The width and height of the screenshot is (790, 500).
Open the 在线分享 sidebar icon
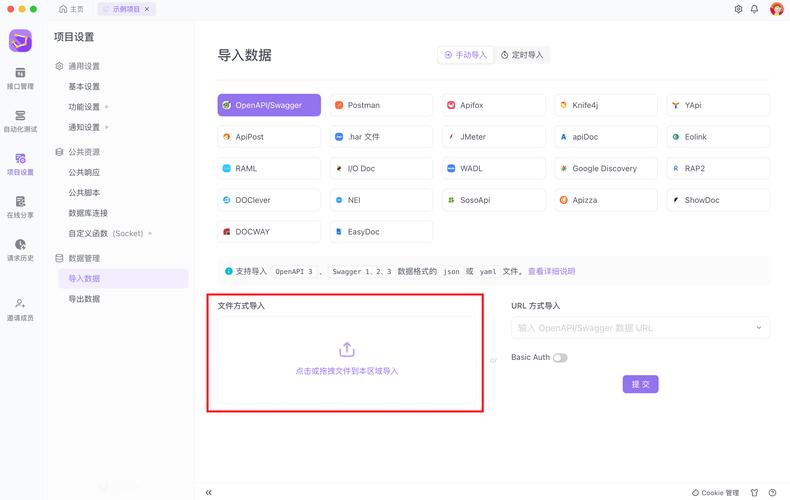(20, 207)
